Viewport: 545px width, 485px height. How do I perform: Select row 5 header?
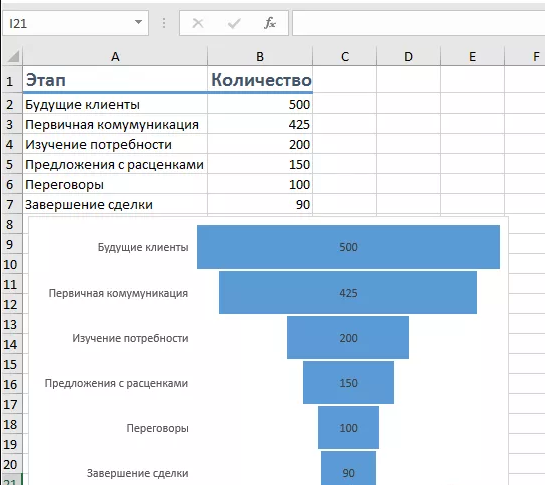[10, 164]
